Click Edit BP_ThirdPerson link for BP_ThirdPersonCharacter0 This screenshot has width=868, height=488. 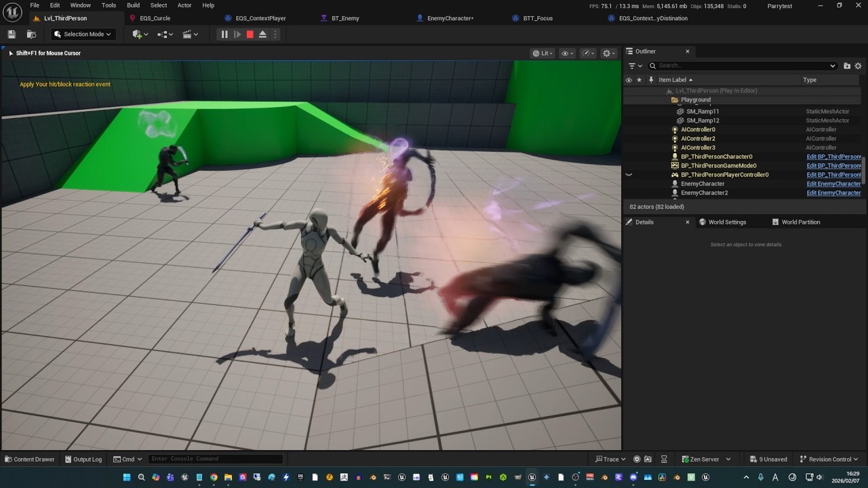click(833, 157)
